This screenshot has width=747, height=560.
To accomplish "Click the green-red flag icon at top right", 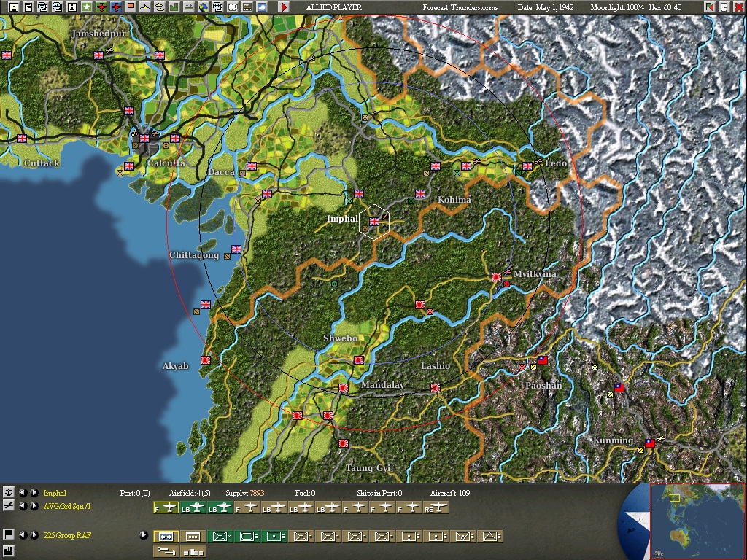I will tap(710, 7).
